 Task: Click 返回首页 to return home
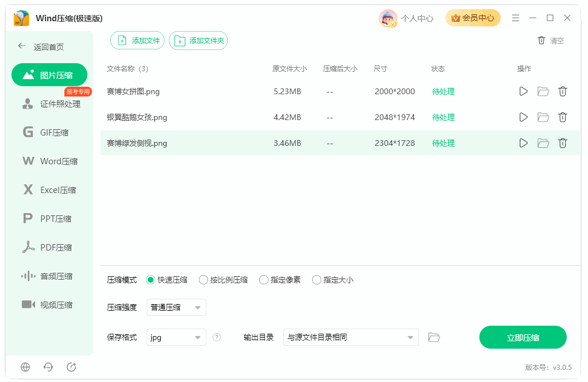(x=49, y=47)
